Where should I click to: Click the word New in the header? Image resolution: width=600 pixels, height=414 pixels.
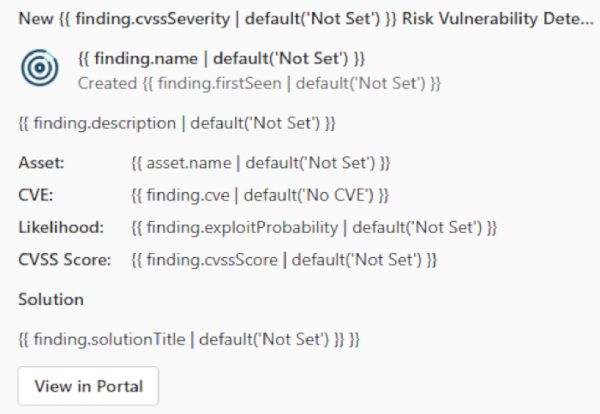34,20
